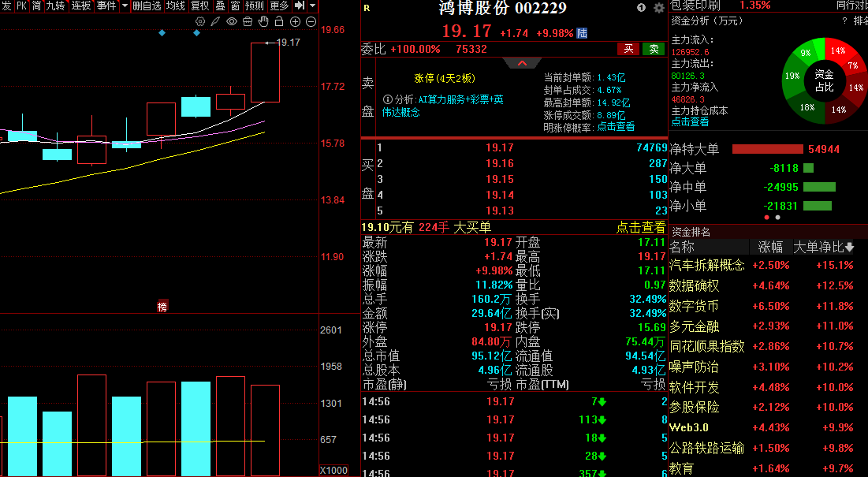Click the green 卖 sell button
The image size is (868, 477).
coord(654,49)
